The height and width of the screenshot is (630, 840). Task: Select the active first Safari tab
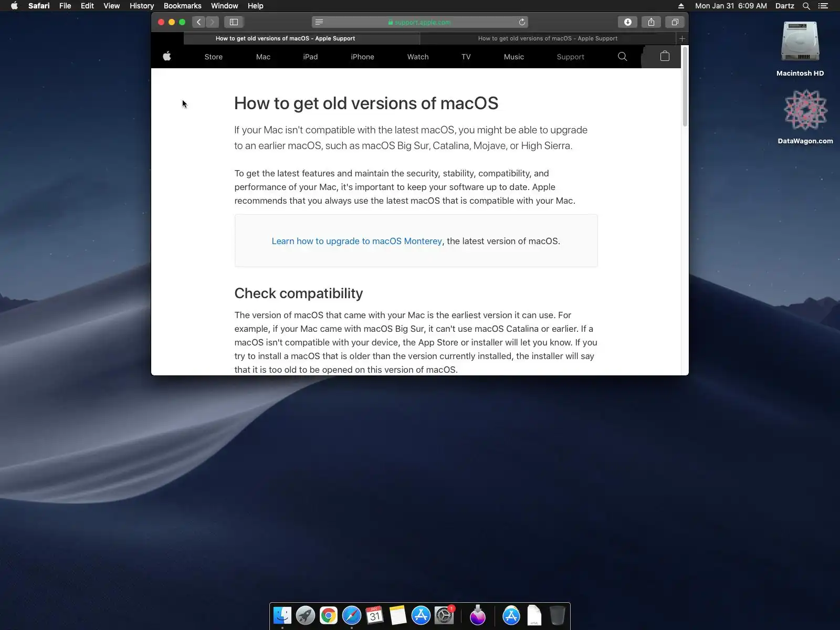(302, 38)
